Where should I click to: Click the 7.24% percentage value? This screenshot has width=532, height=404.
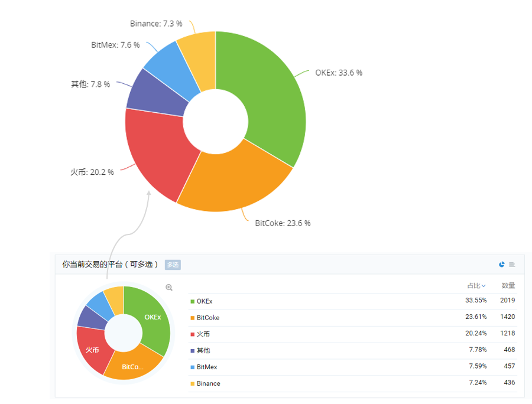(478, 382)
